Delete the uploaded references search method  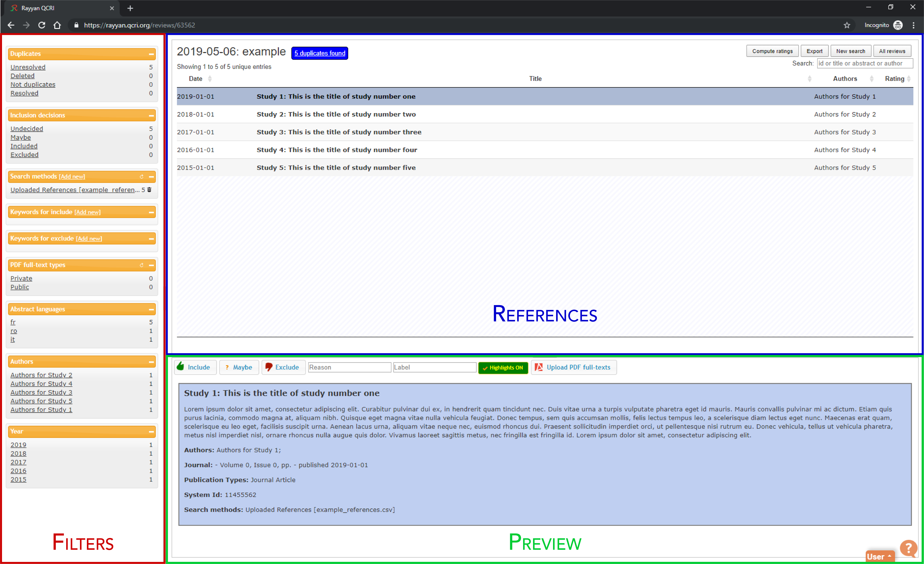point(149,190)
